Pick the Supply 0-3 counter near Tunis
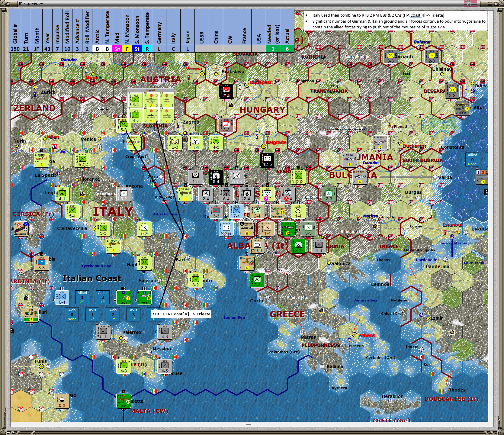The height and width of the screenshot is (435, 504). [x=62, y=401]
